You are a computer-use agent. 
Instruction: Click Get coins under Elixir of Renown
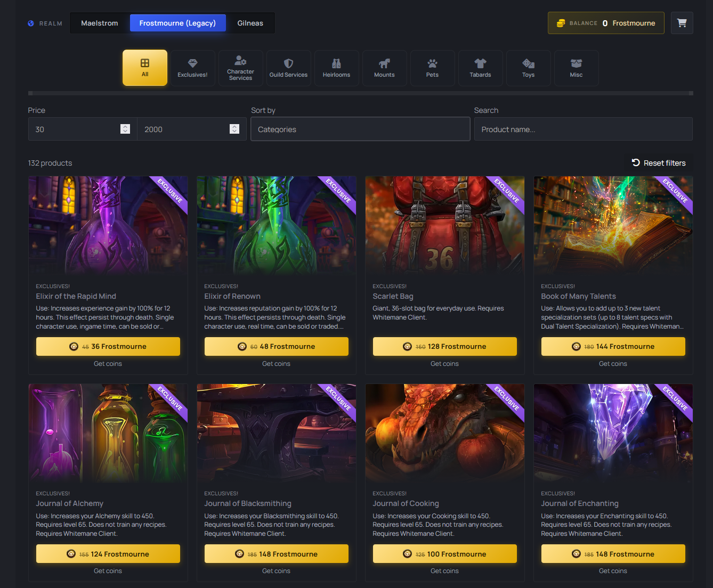[277, 364]
